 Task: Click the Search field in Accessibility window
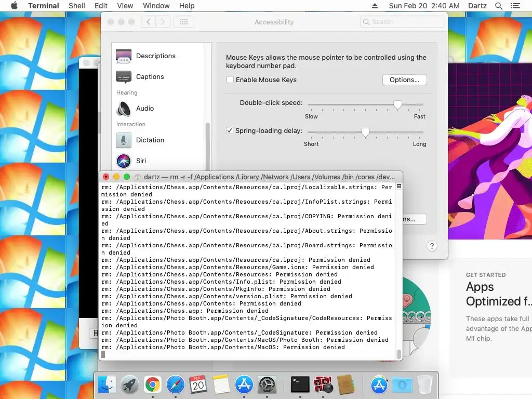(402, 22)
